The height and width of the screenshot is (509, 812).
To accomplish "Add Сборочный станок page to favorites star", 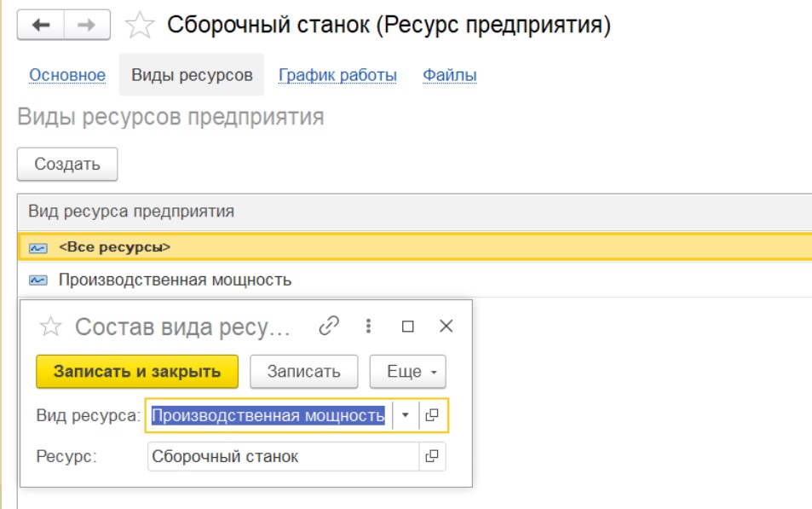I will [139, 25].
